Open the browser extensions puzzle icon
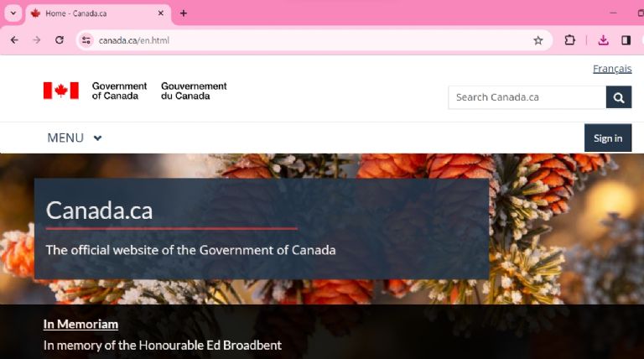Screen dimensions: 644x359 569,40
